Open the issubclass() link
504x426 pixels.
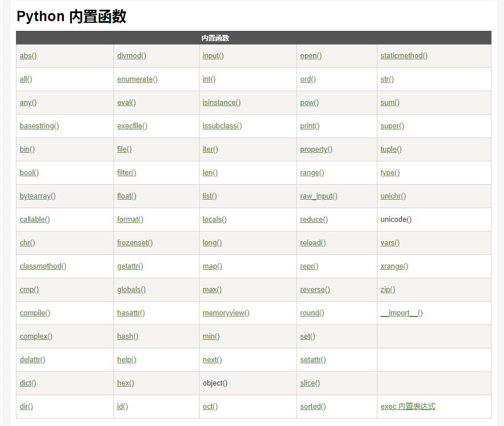[x=222, y=125]
